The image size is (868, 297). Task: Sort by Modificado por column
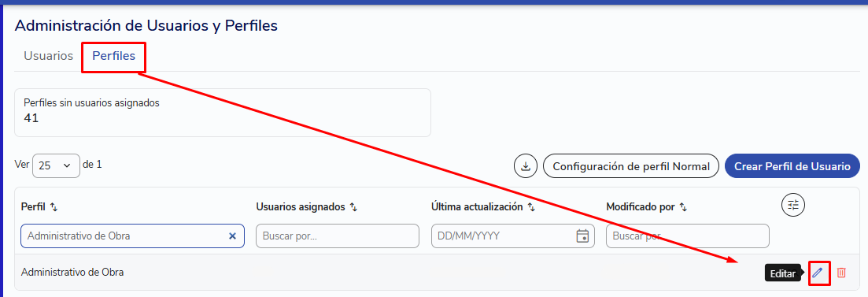(683, 206)
